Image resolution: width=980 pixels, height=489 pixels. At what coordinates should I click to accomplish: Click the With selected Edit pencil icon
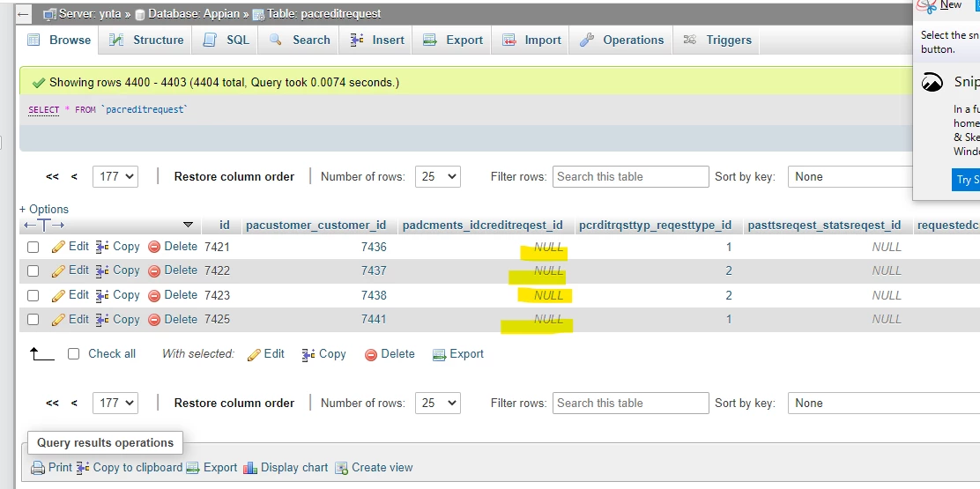(254, 355)
